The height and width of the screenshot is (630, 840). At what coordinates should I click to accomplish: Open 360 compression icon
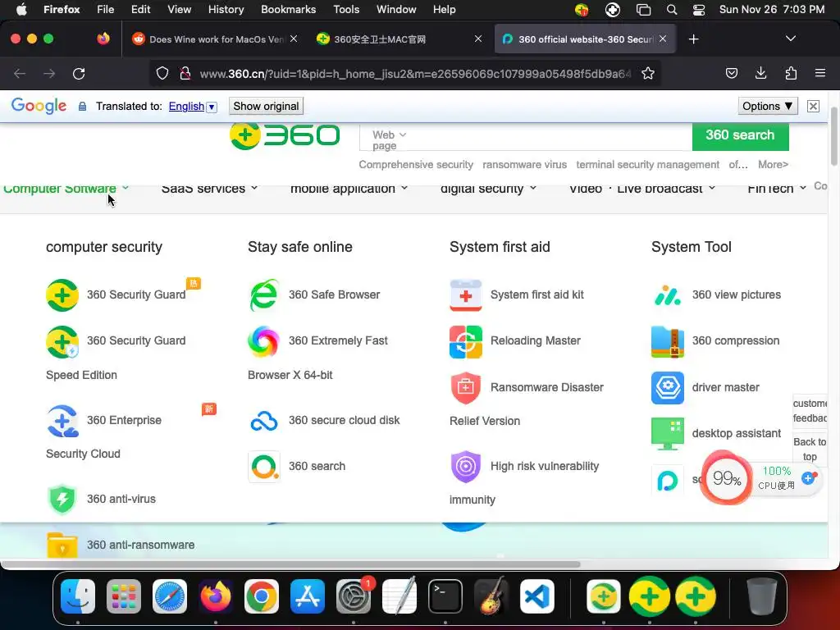tap(668, 341)
